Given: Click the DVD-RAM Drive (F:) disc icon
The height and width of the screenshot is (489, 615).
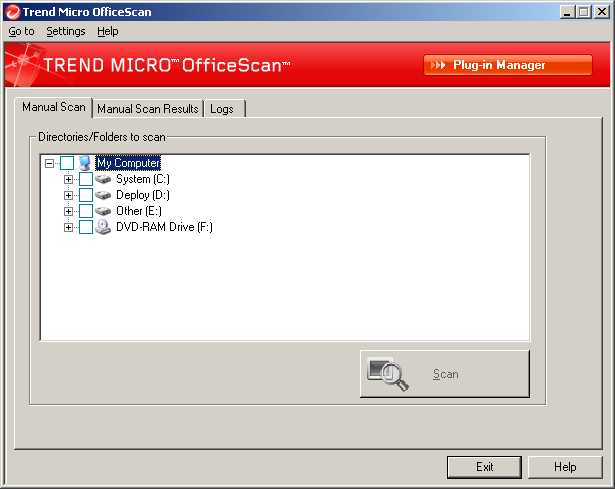Looking at the screenshot, I should (103, 227).
